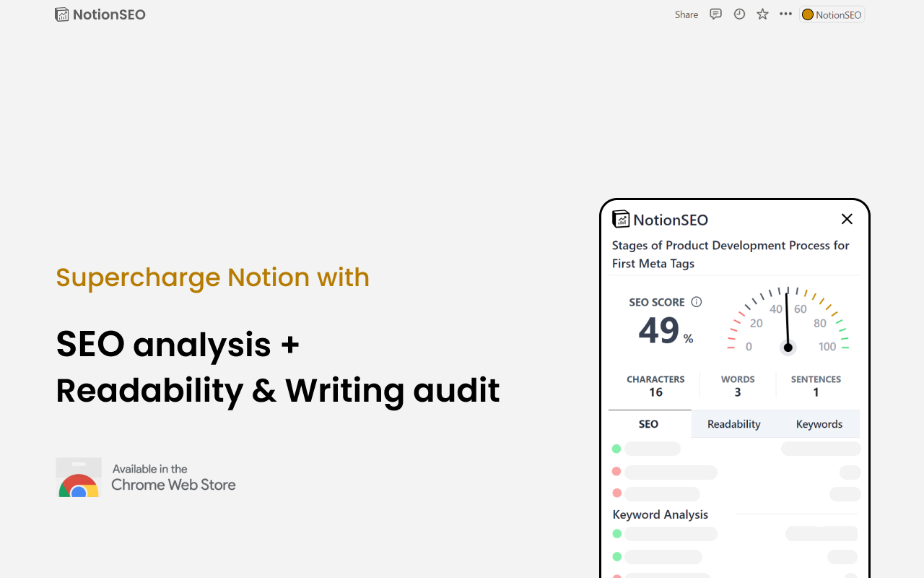Click the SEO Score info icon

click(697, 302)
